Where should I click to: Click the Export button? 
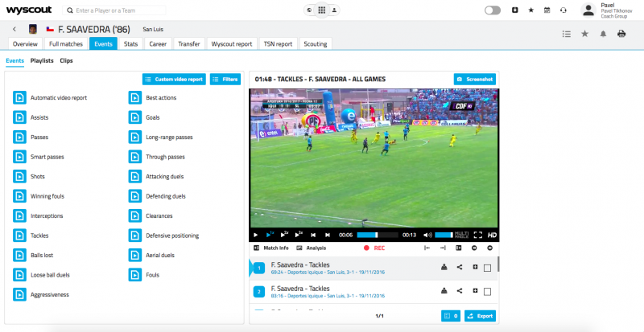point(480,316)
